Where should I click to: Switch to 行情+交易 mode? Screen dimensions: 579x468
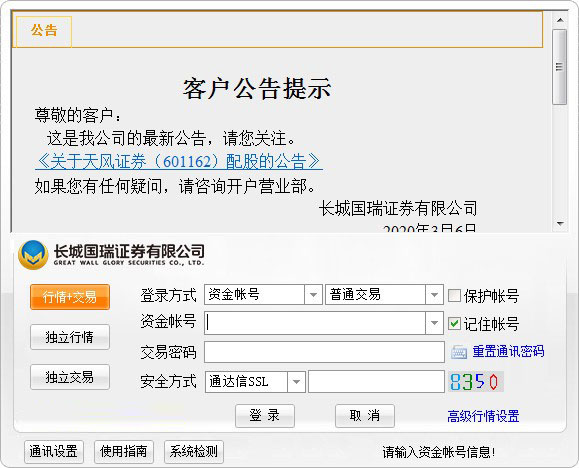[x=70, y=297]
